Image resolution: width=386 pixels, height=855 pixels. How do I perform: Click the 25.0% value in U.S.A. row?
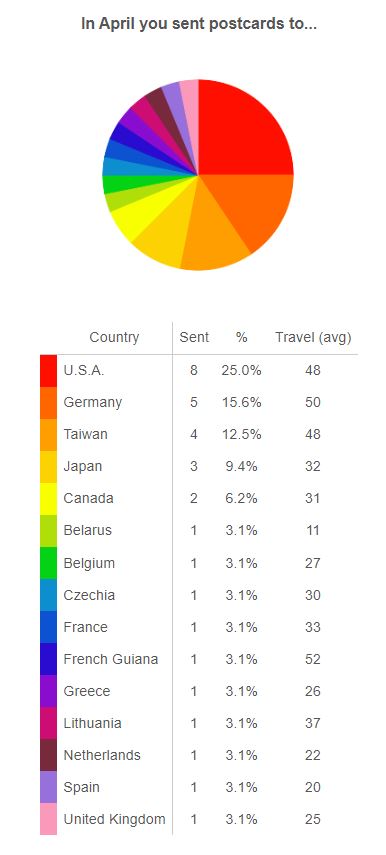click(x=242, y=371)
